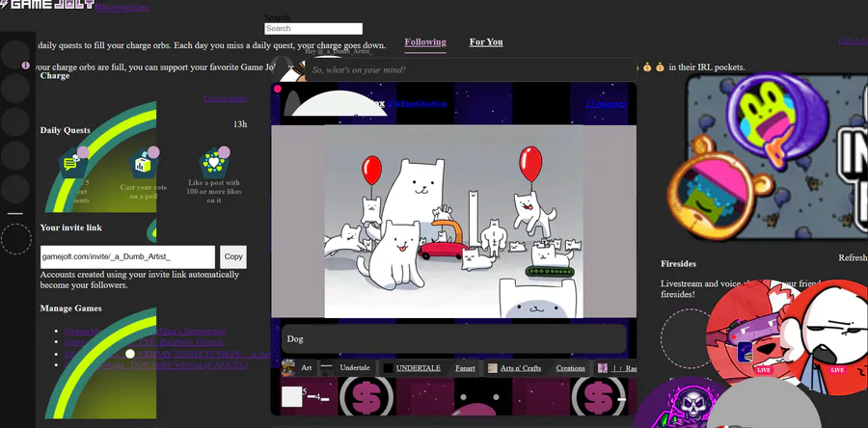Click the left dollar-sign sticker icon
Screen dimensions: 868x428
point(366,396)
